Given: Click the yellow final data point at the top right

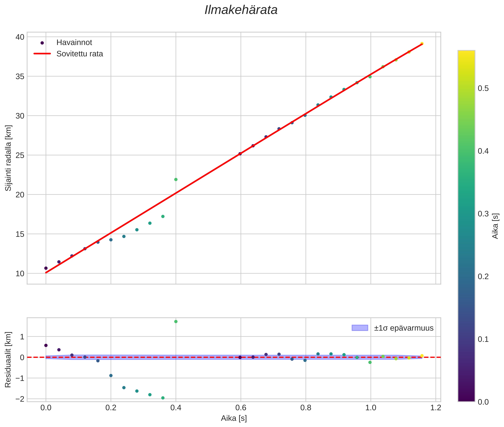Looking at the screenshot, I should pos(422,44).
